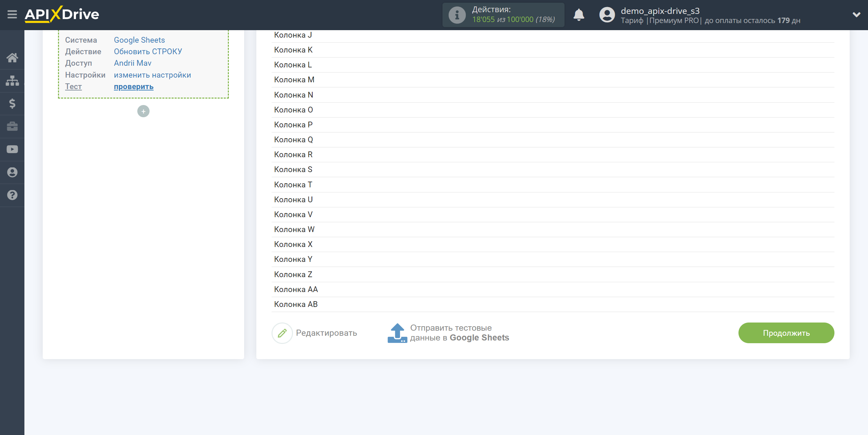Select row Колонка T
Image resolution: width=868 pixels, height=435 pixels.
[553, 185]
